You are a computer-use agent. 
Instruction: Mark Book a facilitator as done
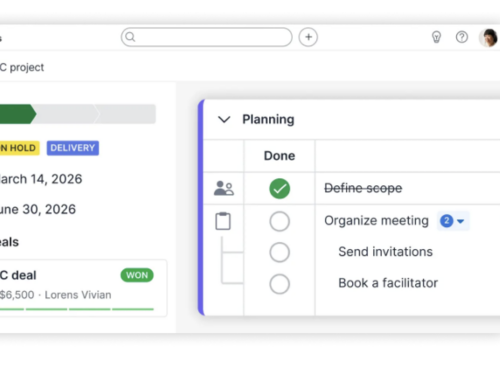click(279, 284)
